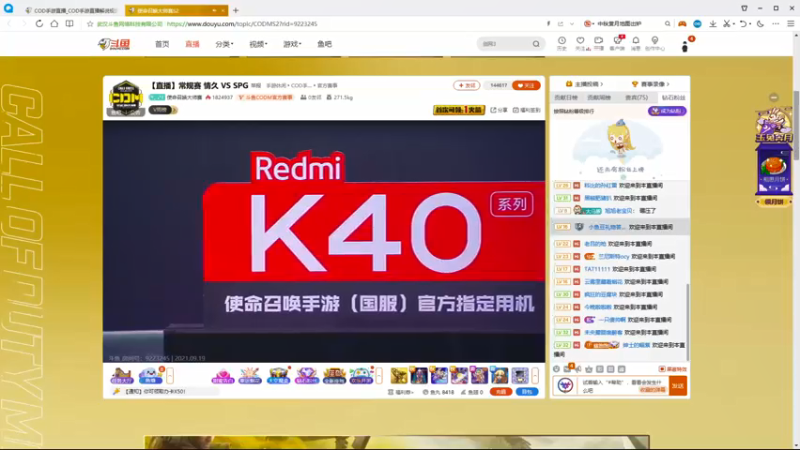Click the magnifier icon in Douyu search
This screenshot has height=450, width=800.
(x=536, y=44)
